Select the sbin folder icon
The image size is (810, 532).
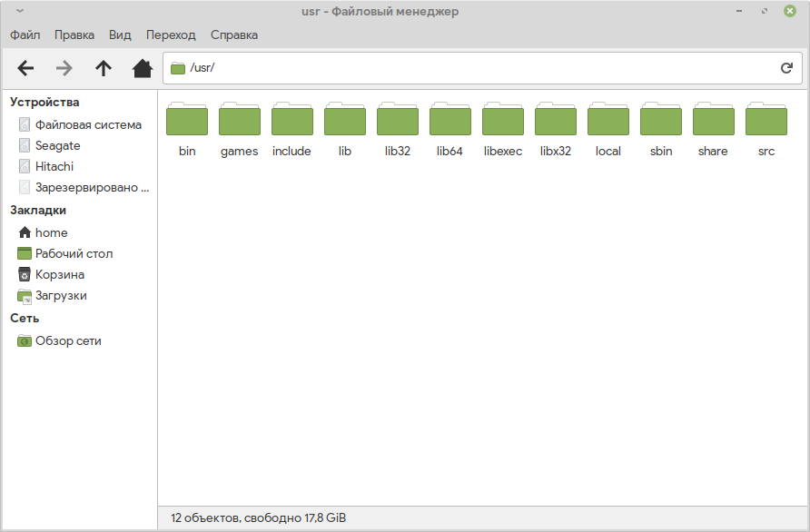661,119
